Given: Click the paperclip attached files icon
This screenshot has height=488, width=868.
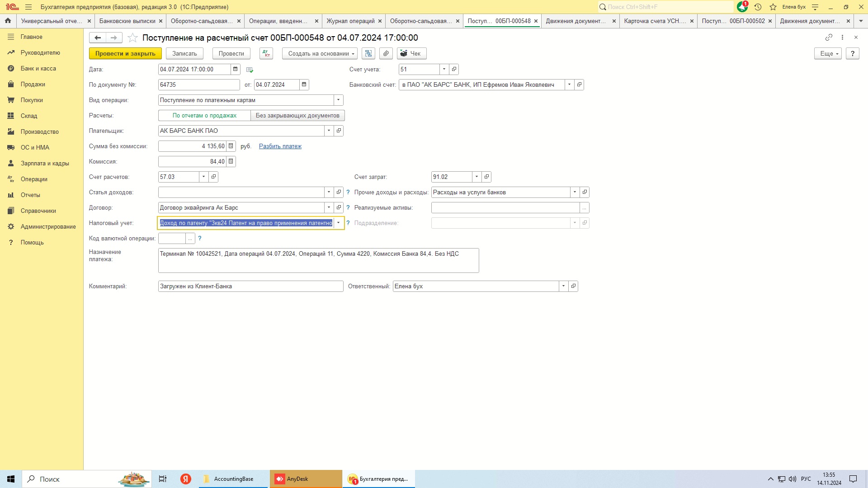Looking at the screenshot, I should point(386,53).
